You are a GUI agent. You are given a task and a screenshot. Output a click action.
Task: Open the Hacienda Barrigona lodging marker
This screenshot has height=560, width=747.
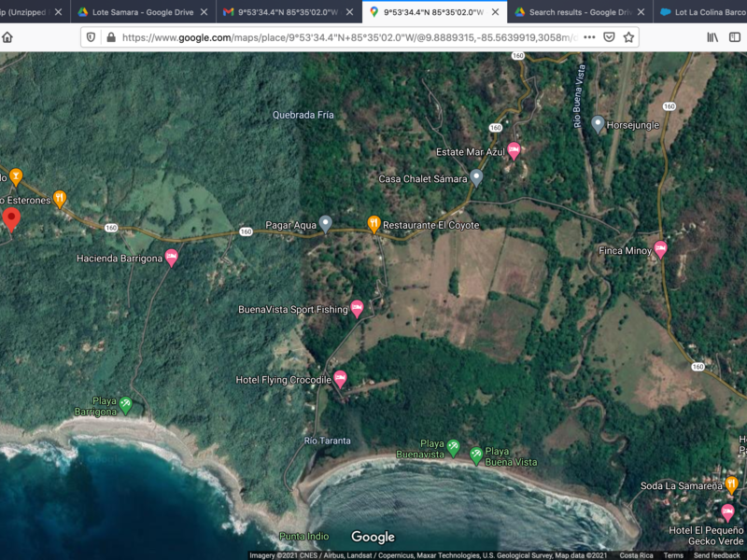tap(172, 259)
